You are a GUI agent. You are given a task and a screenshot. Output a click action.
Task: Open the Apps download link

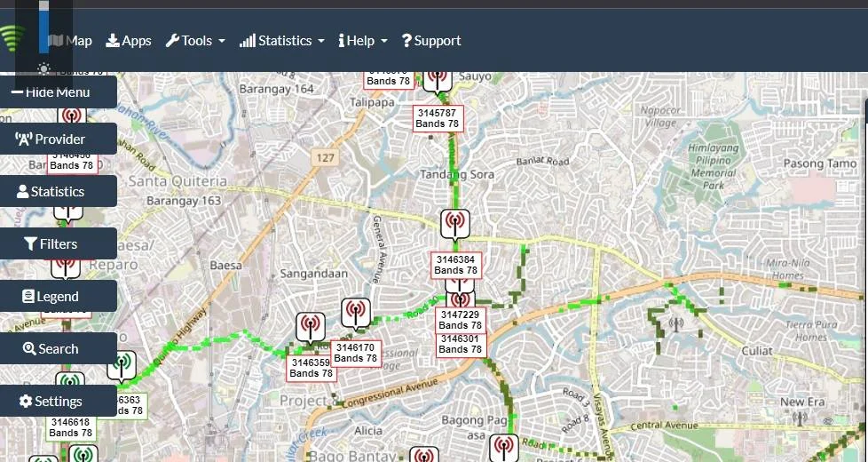pyautogui.click(x=129, y=41)
